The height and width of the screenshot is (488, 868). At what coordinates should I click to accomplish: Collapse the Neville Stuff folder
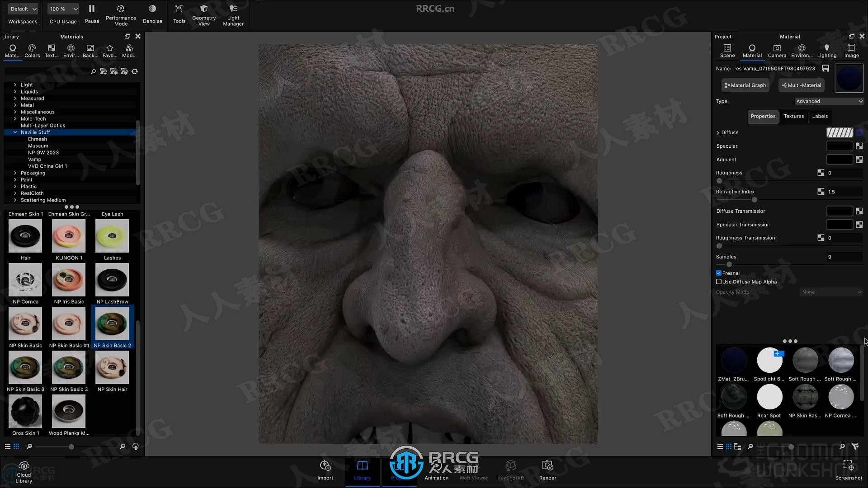(15, 132)
